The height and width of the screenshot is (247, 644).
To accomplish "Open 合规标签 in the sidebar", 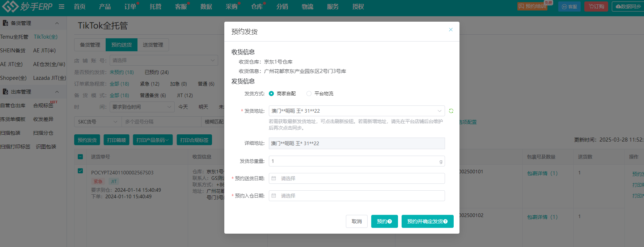I will (x=43, y=105).
